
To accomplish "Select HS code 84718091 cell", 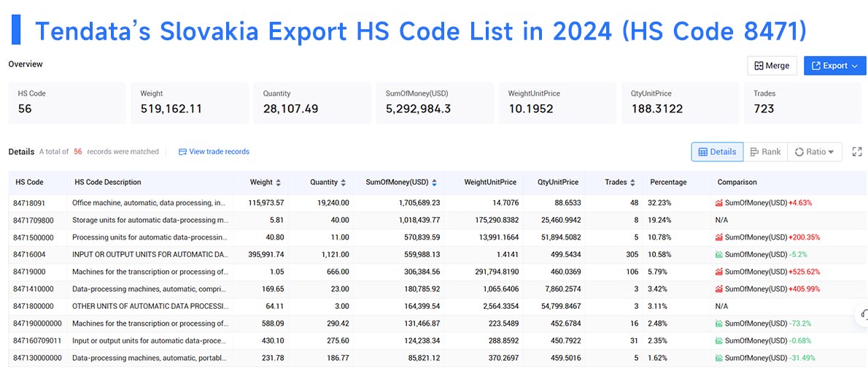I will [29, 203].
